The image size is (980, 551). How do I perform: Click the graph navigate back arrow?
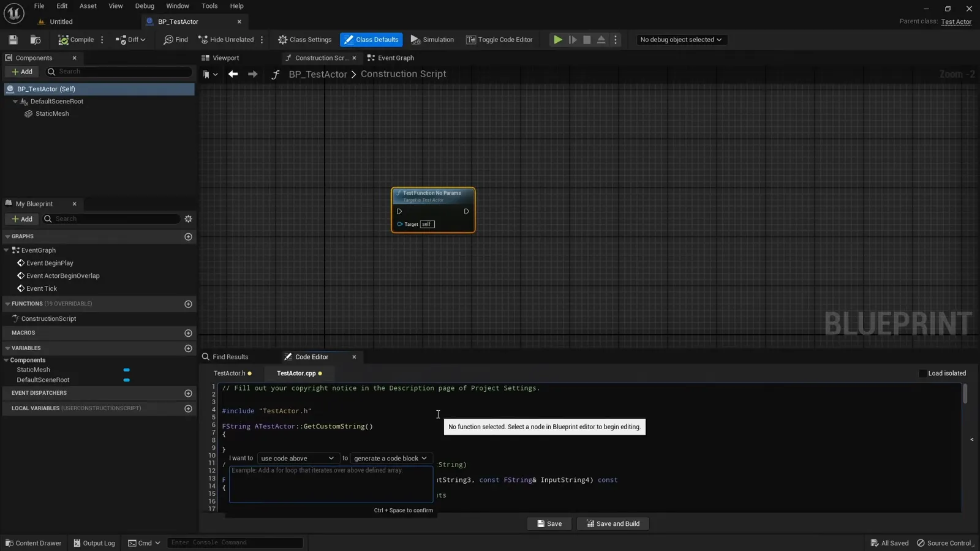(x=233, y=74)
